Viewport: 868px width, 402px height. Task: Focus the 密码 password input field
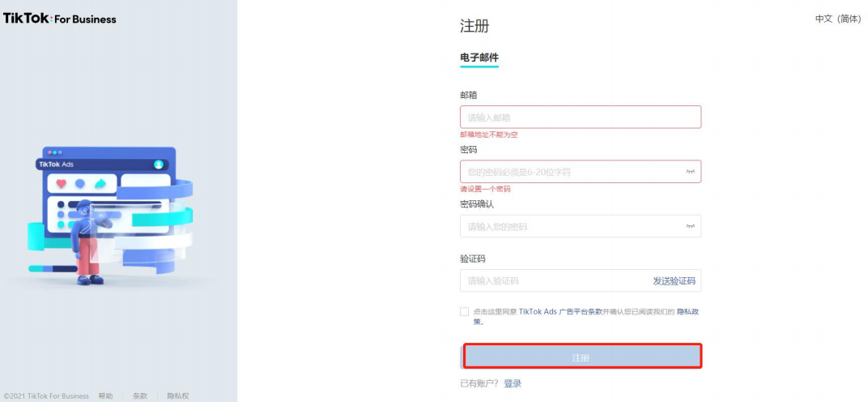pos(581,171)
